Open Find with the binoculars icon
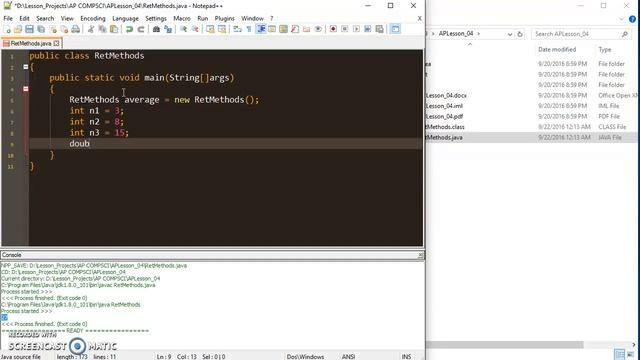The width and height of the screenshot is (640, 360). 156,29
